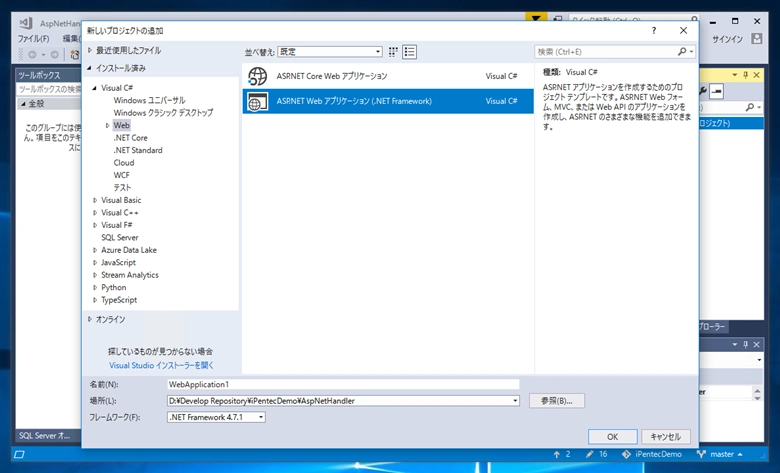The height and width of the screenshot is (473, 780).
Task: Switch to medium icons list view
Action: [x=409, y=52]
